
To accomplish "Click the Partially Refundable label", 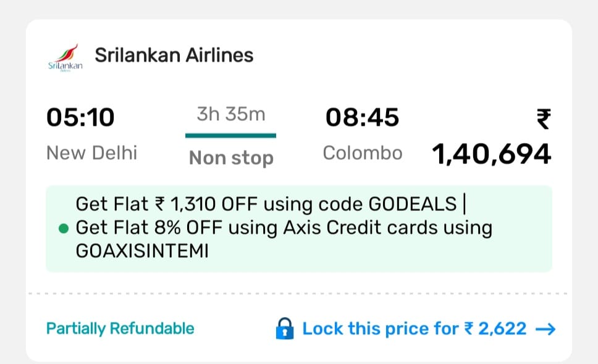I will tap(120, 329).
